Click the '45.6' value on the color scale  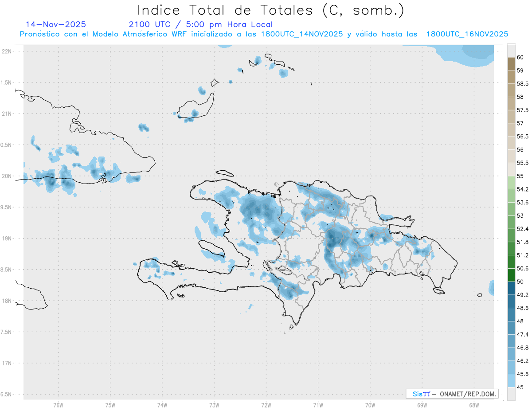click(523, 374)
